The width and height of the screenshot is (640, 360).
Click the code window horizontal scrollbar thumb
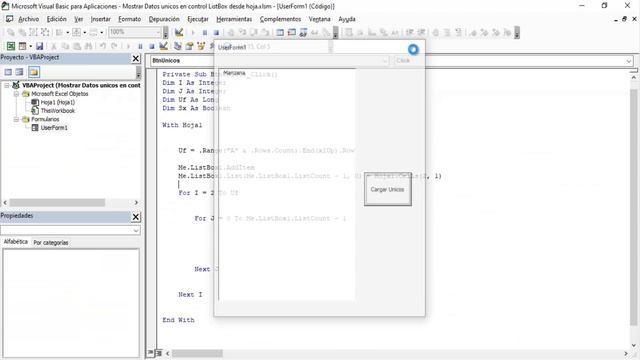click(x=197, y=353)
